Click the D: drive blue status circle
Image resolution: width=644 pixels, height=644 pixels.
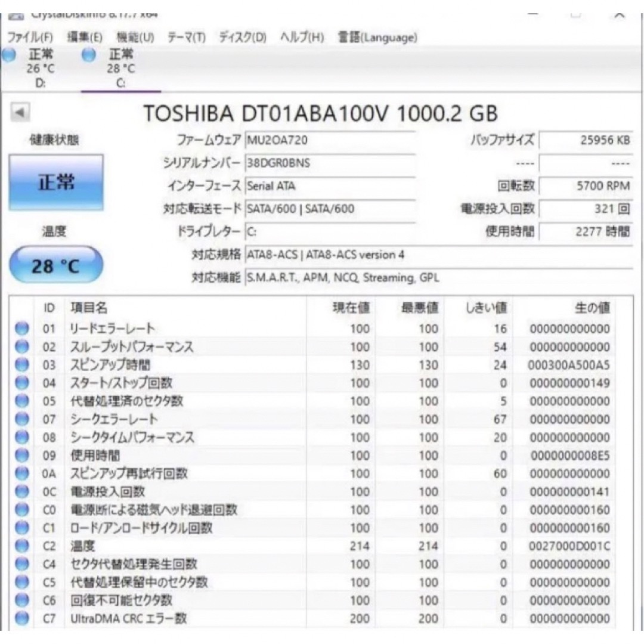pos(8,55)
